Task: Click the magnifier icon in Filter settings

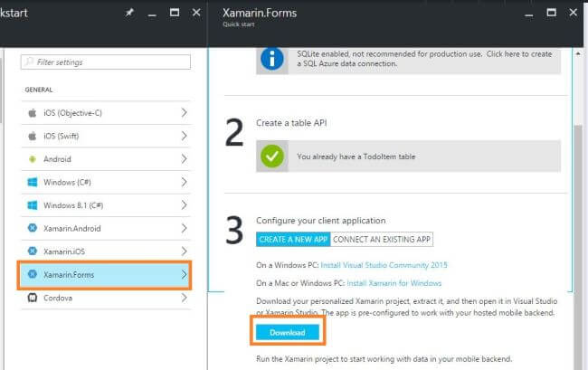Action: 29,62
